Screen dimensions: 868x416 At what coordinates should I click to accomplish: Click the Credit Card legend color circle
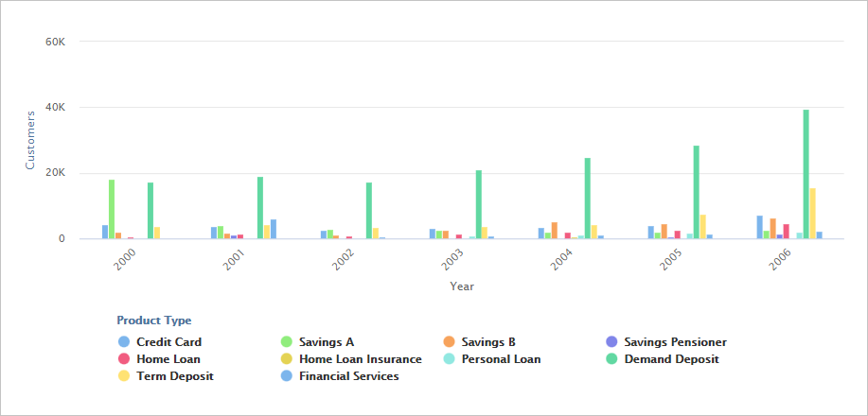pos(123,342)
